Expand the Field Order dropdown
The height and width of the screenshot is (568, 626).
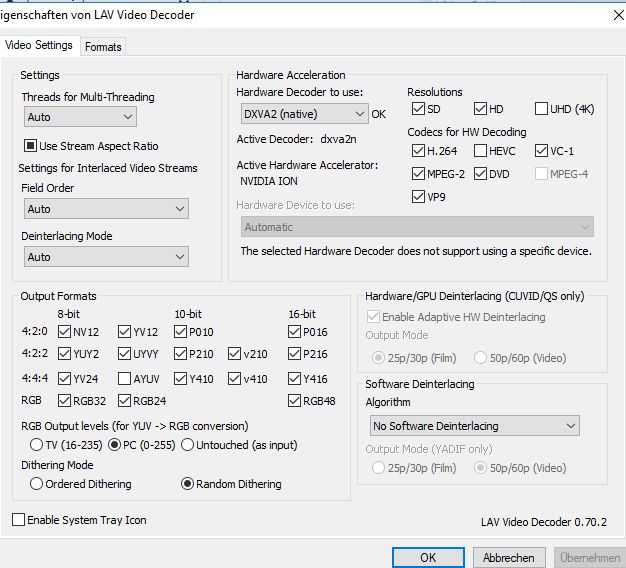point(106,209)
